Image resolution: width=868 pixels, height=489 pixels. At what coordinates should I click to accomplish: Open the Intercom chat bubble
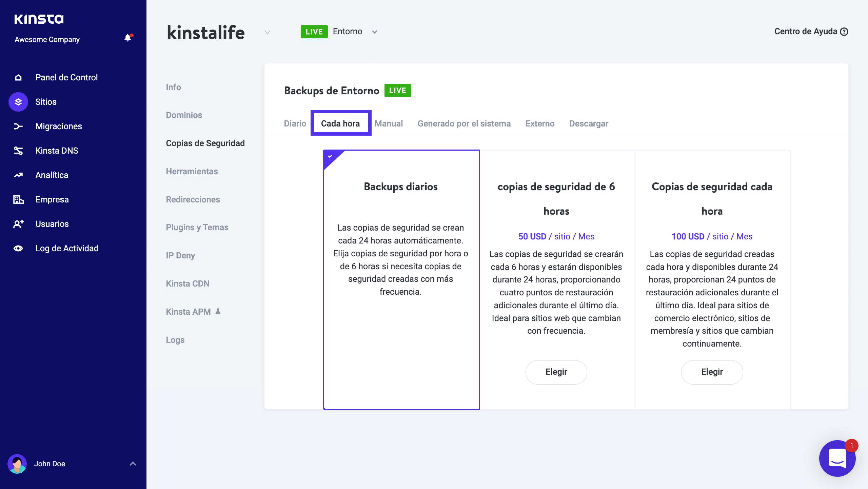837,458
